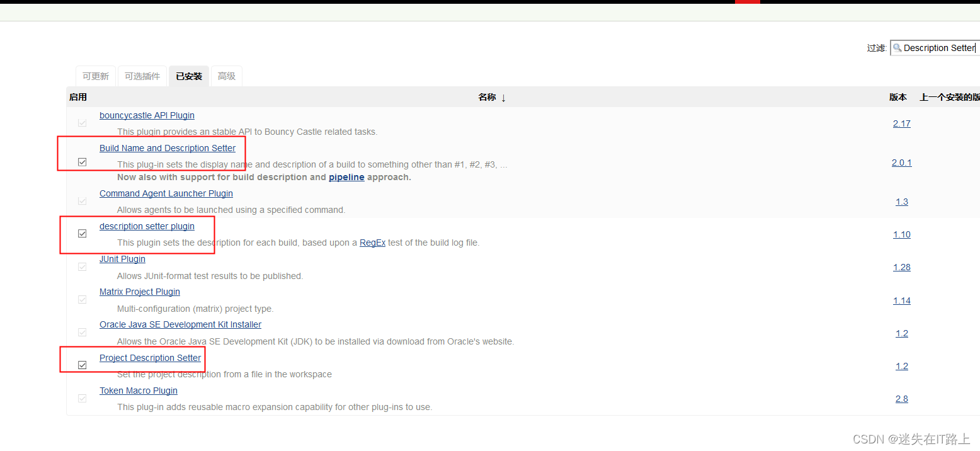Open the pipeline link in the description

coord(346,177)
